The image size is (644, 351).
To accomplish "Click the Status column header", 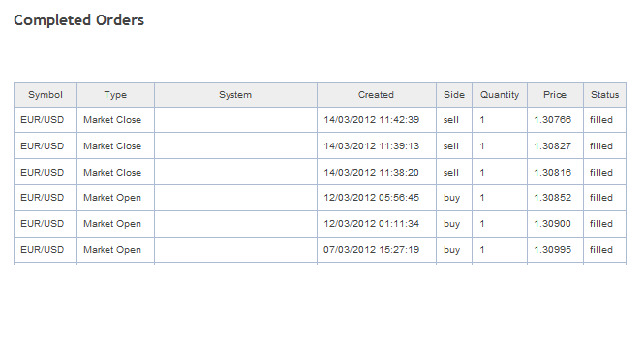I will point(605,95).
